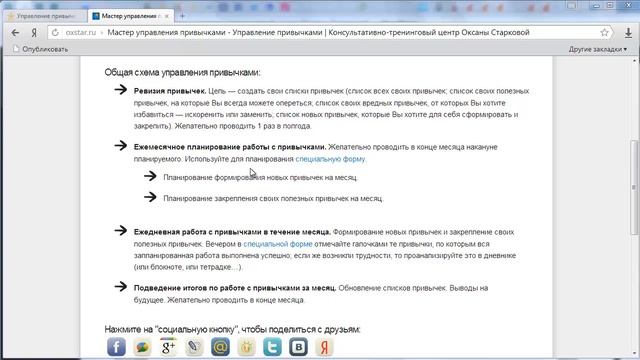Expand the Другие закладки dropdown

pos(598,49)
